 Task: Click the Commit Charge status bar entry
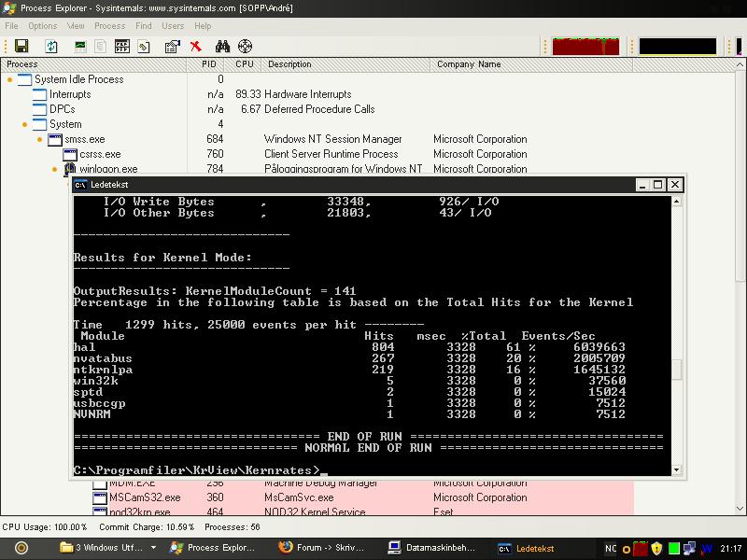coord(147,527)
